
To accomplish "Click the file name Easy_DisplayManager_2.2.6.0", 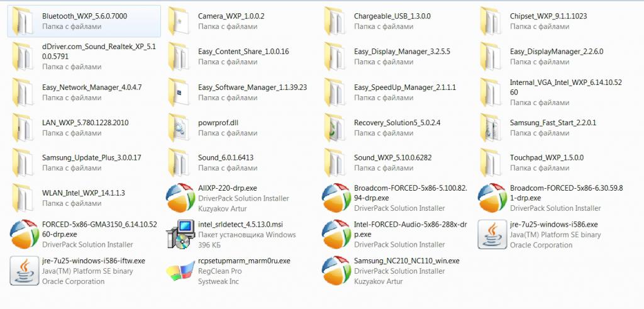I will point(557,52).
